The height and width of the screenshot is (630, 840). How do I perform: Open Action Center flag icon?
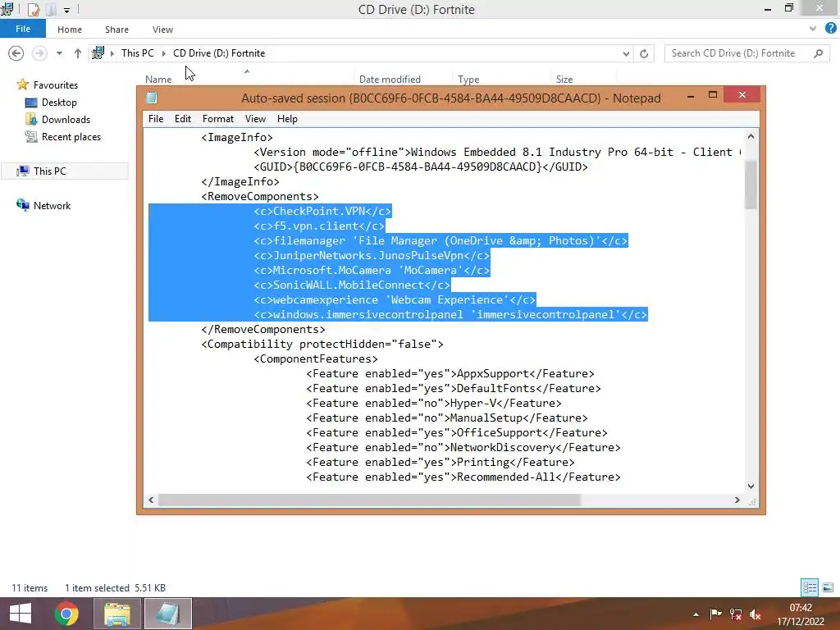tap(715, 614)
